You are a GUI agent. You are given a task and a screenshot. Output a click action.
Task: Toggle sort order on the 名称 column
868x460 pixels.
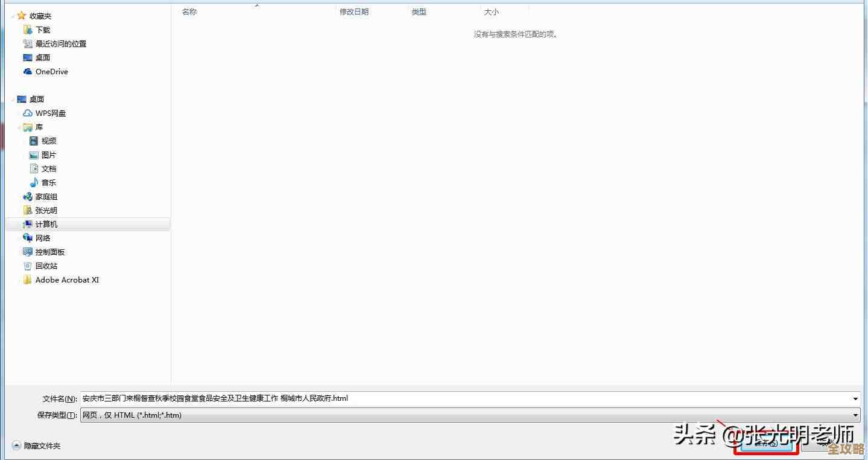tap(189, 11)
